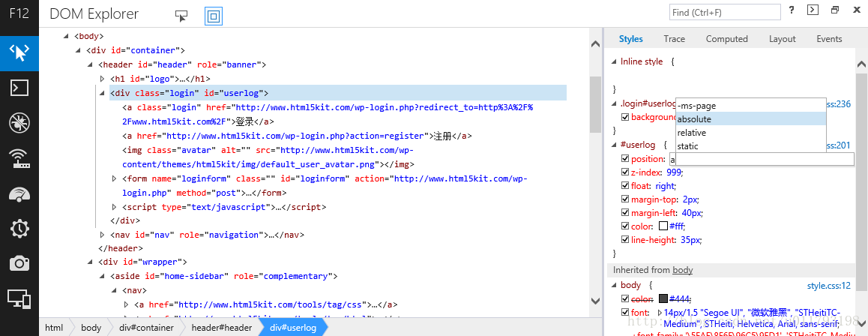Select div#container in the breadcrumb bar
This screenshot has height=336, width=868.
146,328
